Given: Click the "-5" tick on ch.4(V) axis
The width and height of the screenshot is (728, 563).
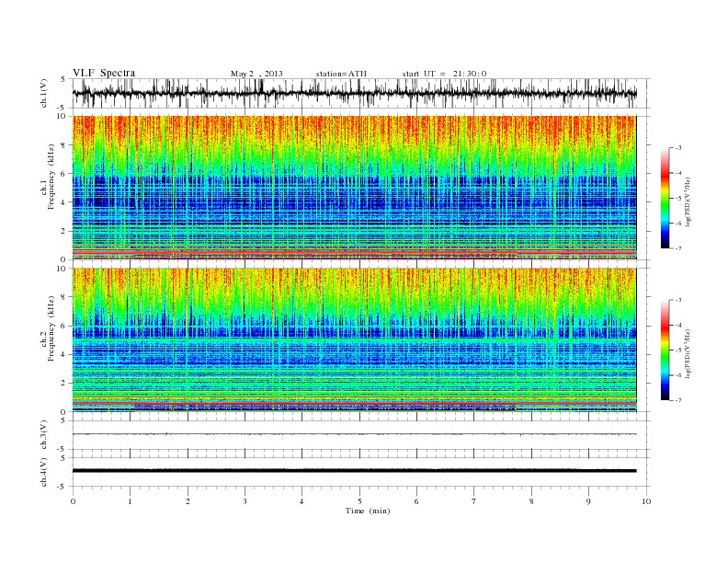Looking at the screenshot, I should tap(63, 487).
